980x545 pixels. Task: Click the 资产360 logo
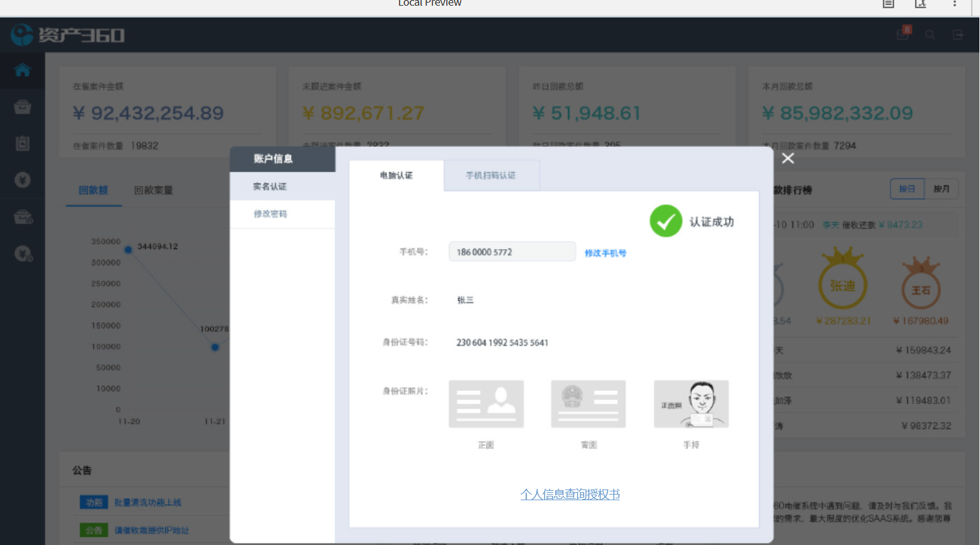click(x=68, y=35)
